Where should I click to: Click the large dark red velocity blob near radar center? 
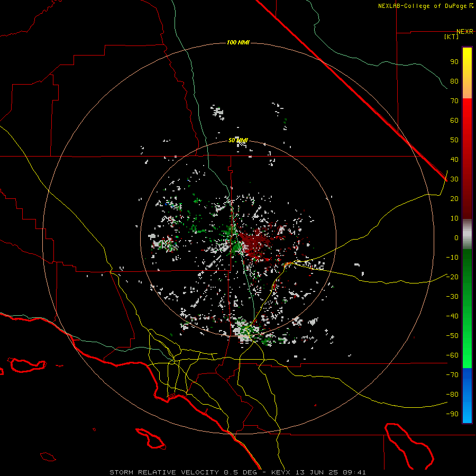[x=253, y=243]
